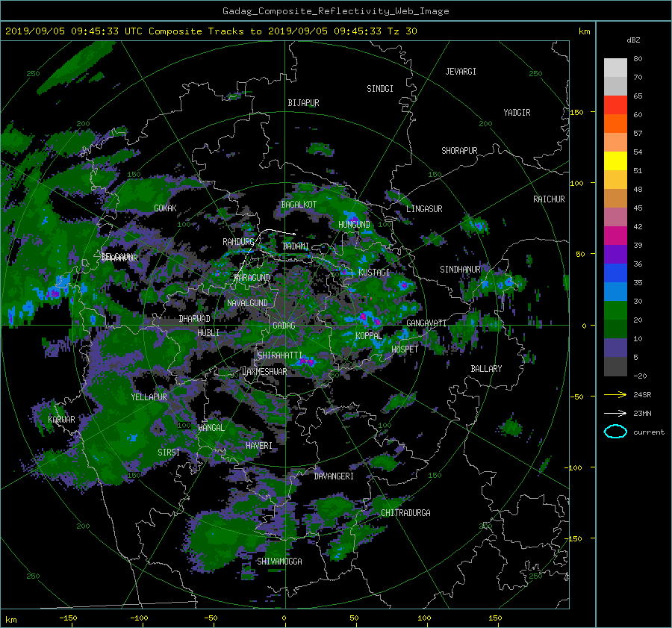Click the GADAG radar center label

click(x=284, y=326)
